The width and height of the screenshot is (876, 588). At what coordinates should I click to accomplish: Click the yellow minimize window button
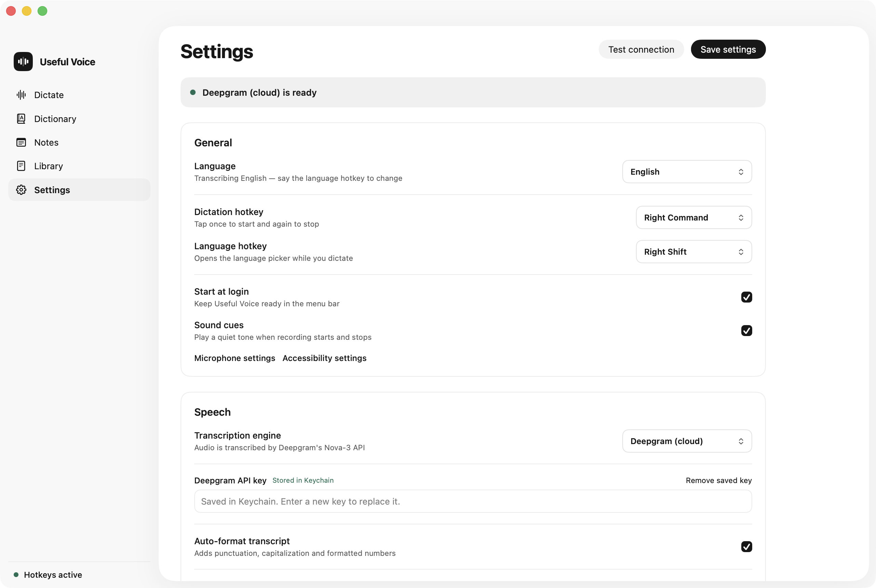click(27, 11)
